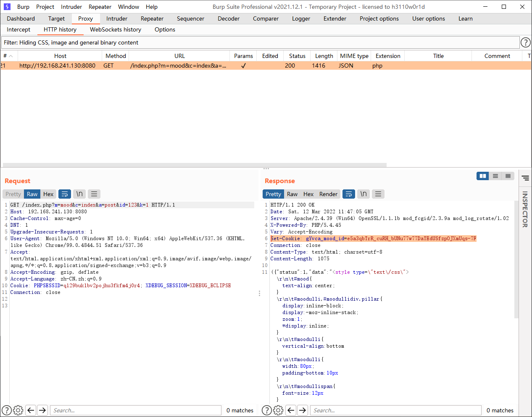Go to previous match in Request search
This screenshot has height=417, width=532.
tap(31, 410)
